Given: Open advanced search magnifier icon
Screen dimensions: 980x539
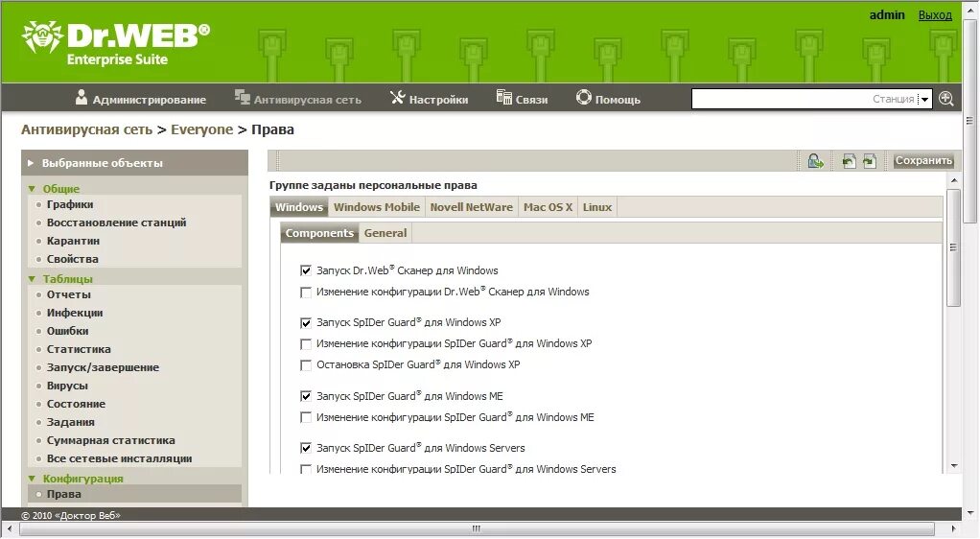Looking at the screenshot, I should point(946,99).
